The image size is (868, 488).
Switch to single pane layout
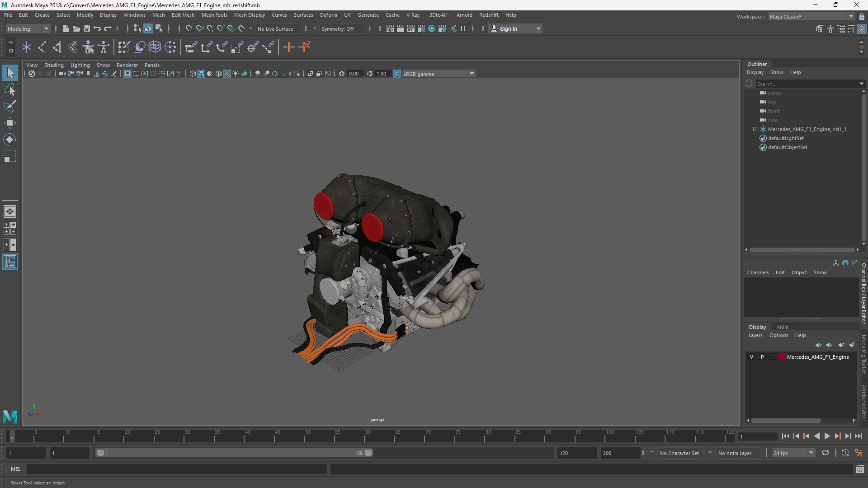click(x=10, y=211)
